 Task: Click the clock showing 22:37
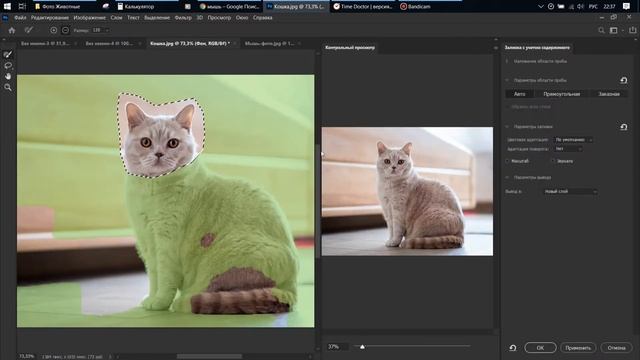pyautogui.click(x=609, y=7)
